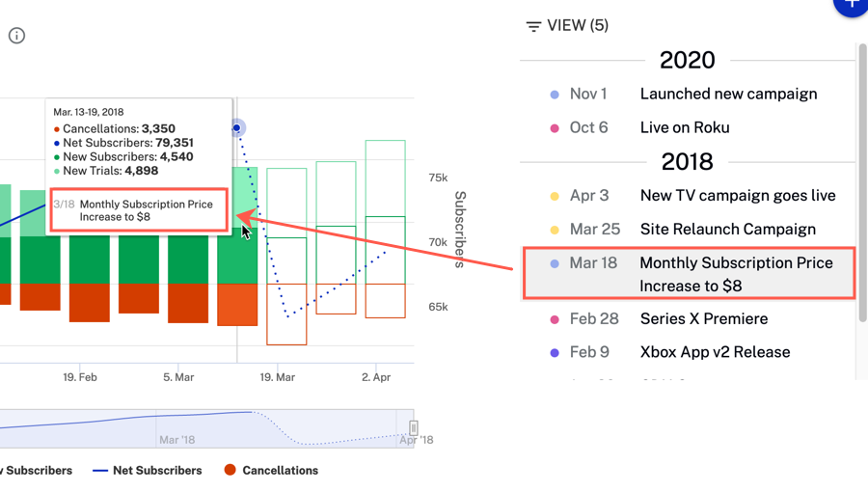Click the pink dot beside Oct 6
The width and height of the screenshot is (868, 492).
pyautogui.click(x=555, y=128)
